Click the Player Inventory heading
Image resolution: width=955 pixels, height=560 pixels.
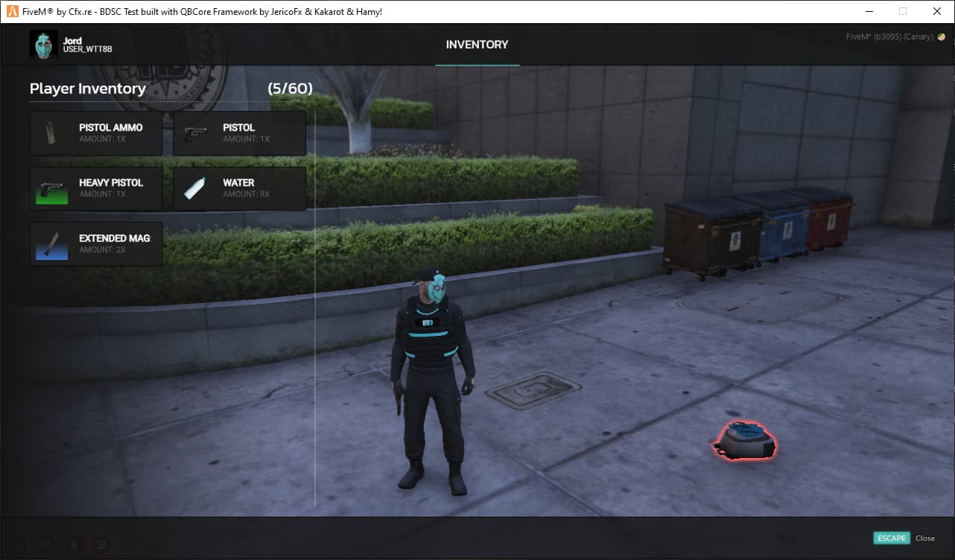[x=87, y=89]
